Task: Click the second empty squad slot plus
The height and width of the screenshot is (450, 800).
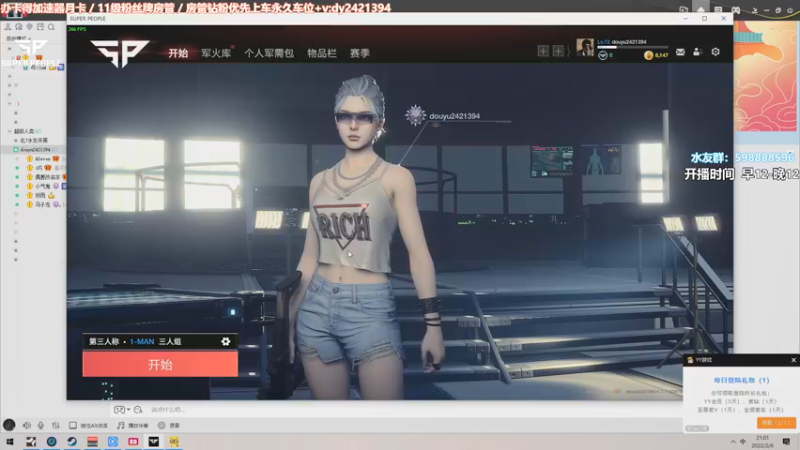Action: (558, 51)
